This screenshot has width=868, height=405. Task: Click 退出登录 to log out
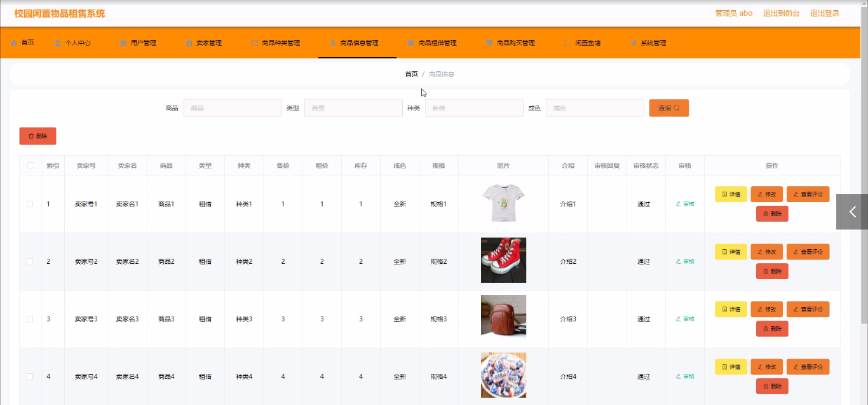point(824,13)
